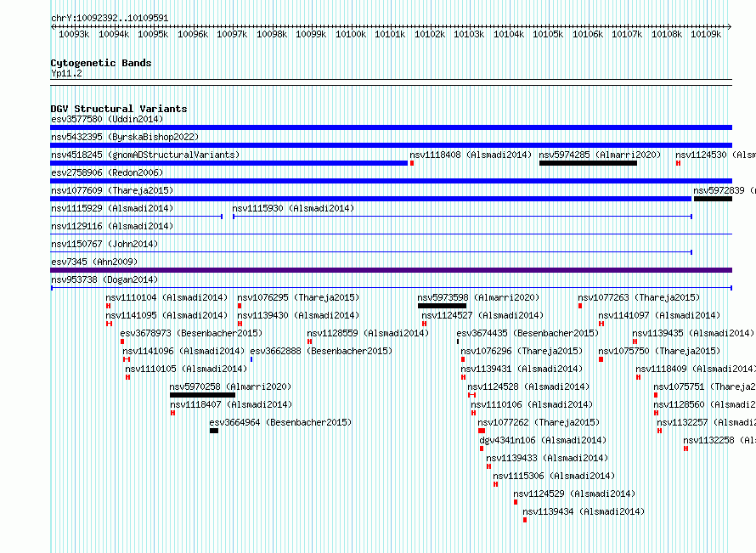Image resolution: width=756 pixels, height=553 pixels.
Task: Click nsv5970258 (Almarri2020) label
Action: [x=230, y=387]
